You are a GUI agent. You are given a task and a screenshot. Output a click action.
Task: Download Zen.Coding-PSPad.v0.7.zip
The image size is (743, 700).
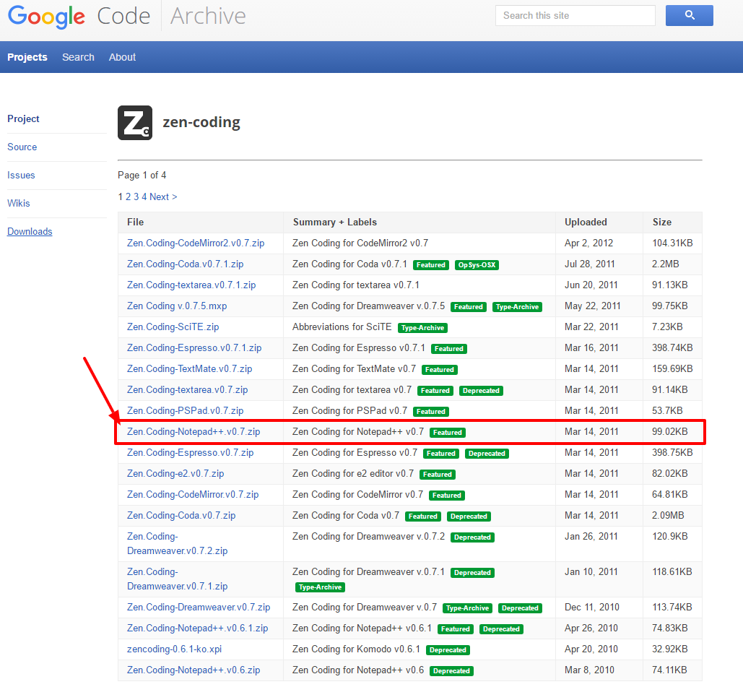point(186,410)
